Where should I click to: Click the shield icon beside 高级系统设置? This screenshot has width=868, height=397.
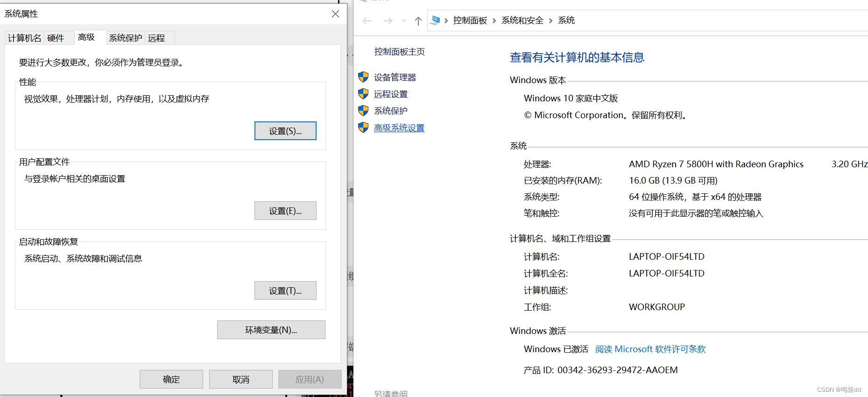[363, 128]
